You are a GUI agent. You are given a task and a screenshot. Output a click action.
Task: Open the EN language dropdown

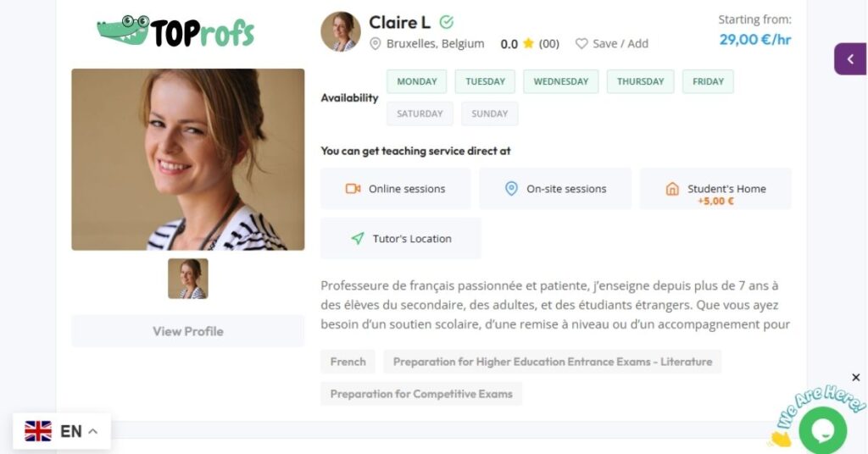click(62, 431)
